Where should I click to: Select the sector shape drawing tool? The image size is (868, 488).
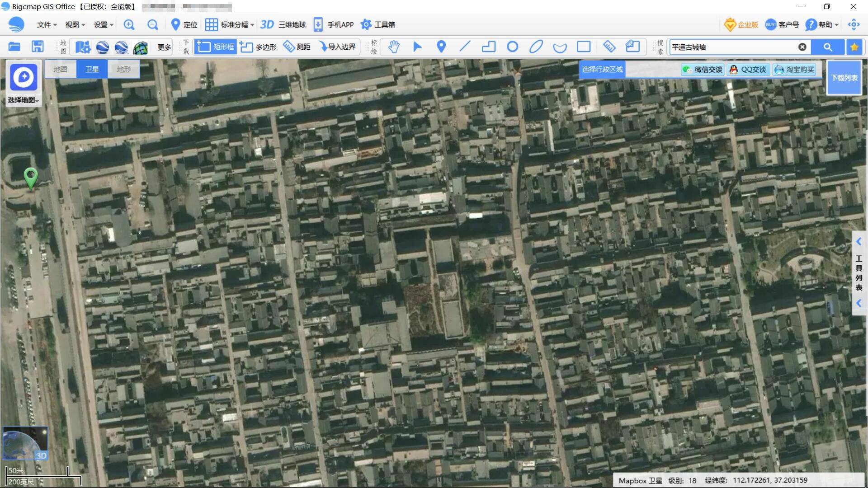[560, 47]
